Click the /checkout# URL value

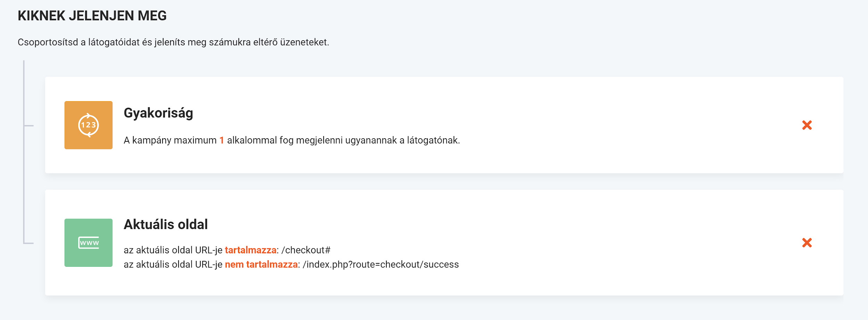point(306,250)
